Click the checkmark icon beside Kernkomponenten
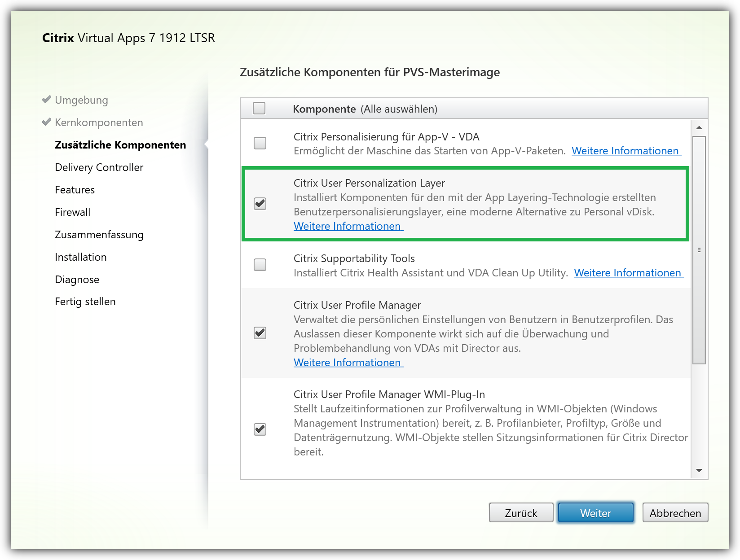 point(46,122)
